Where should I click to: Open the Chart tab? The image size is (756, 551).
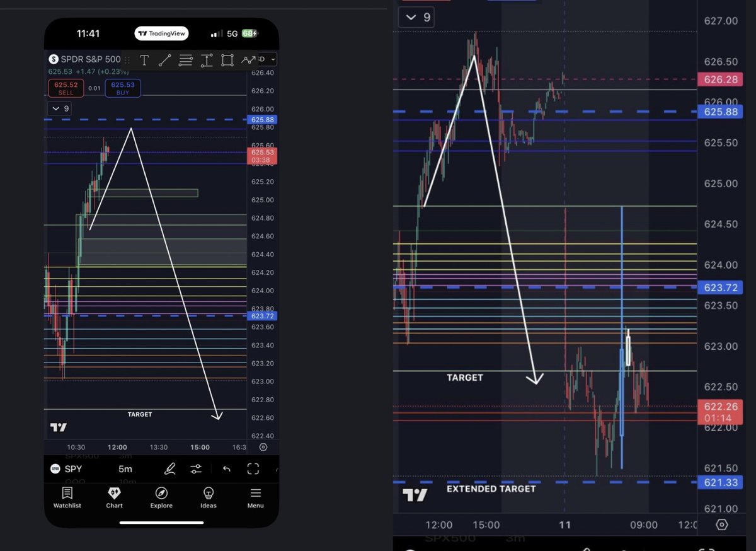(114, 497)
